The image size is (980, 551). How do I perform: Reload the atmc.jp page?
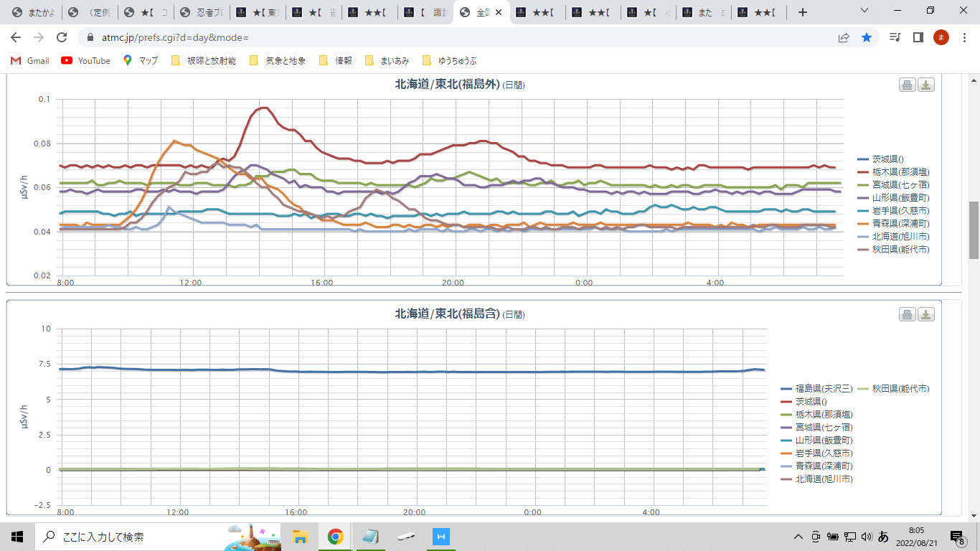pyautogui.click(x=62, y=37)
